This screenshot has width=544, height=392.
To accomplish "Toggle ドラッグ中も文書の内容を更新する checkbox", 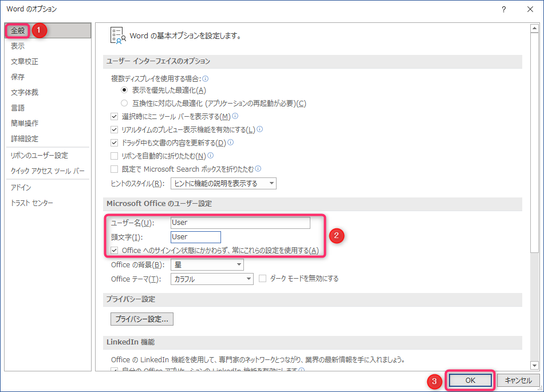I will 114,143.
